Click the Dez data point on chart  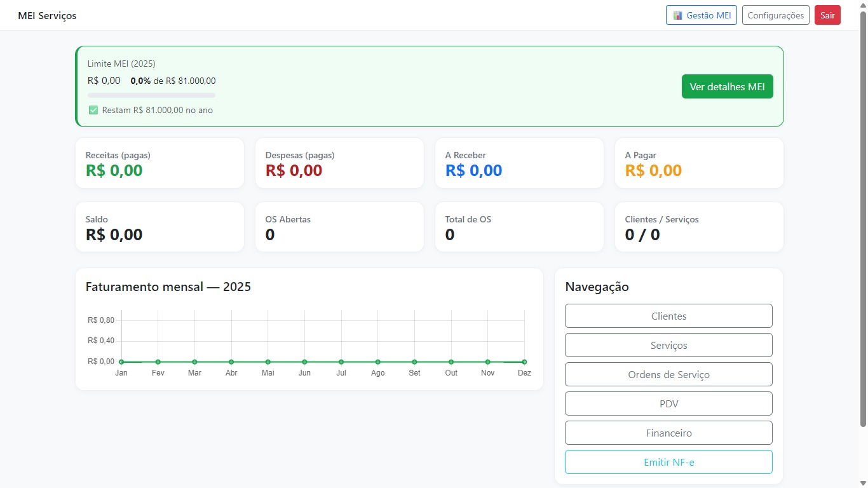point(524,362)
